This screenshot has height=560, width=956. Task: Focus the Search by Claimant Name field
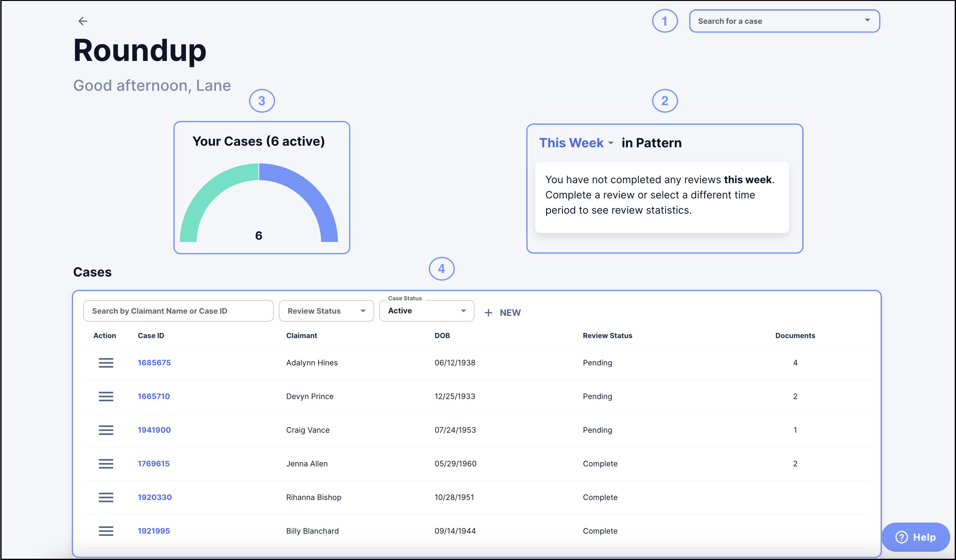pyautogui.click(x=178, y=311)
